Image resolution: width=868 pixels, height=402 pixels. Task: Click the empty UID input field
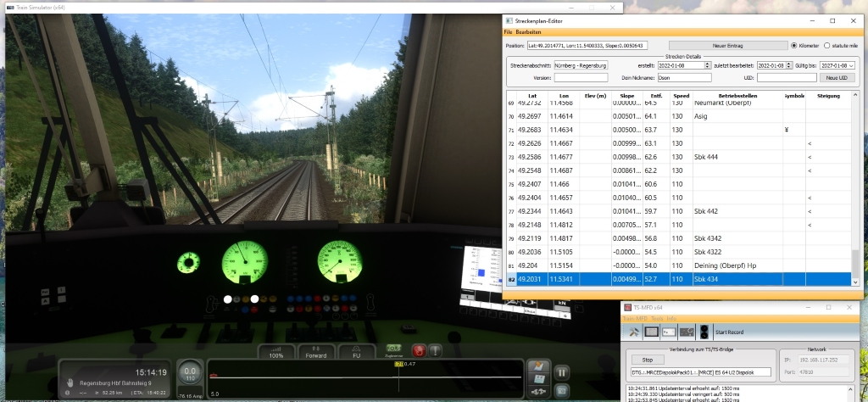[787, 77]
